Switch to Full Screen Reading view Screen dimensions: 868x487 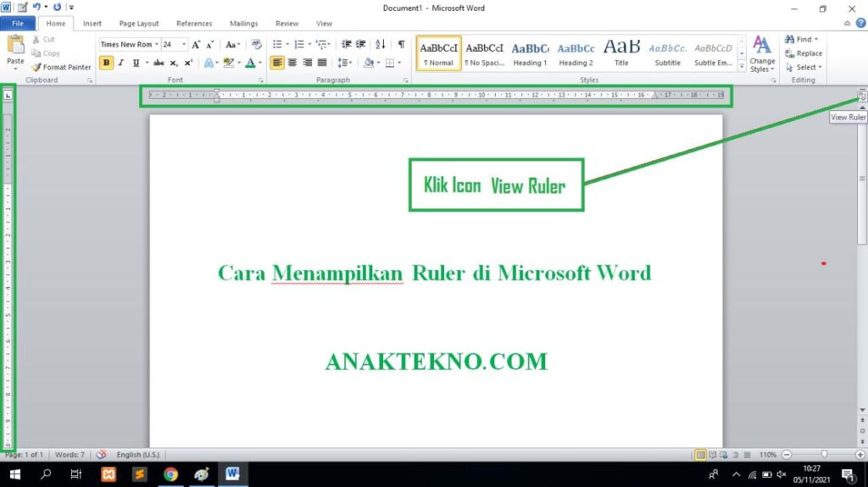pyautogui.click(x=712, y=455)
